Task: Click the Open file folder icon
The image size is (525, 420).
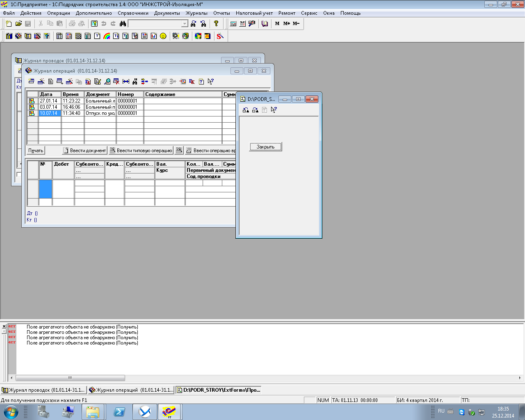Action: tap(18, 24)
